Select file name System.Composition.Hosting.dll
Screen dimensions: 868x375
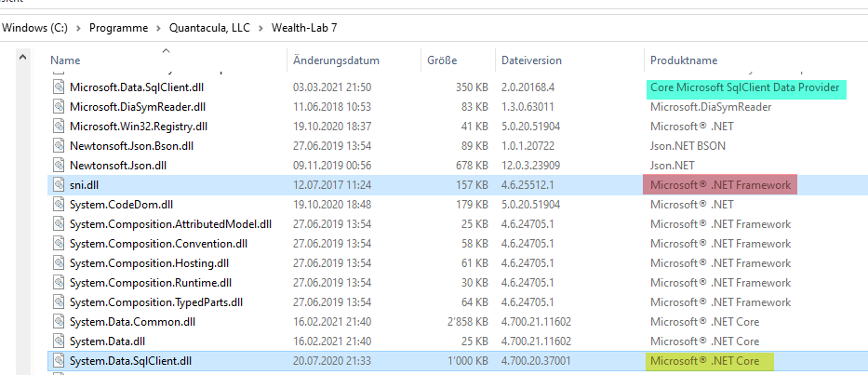(149, 262)
